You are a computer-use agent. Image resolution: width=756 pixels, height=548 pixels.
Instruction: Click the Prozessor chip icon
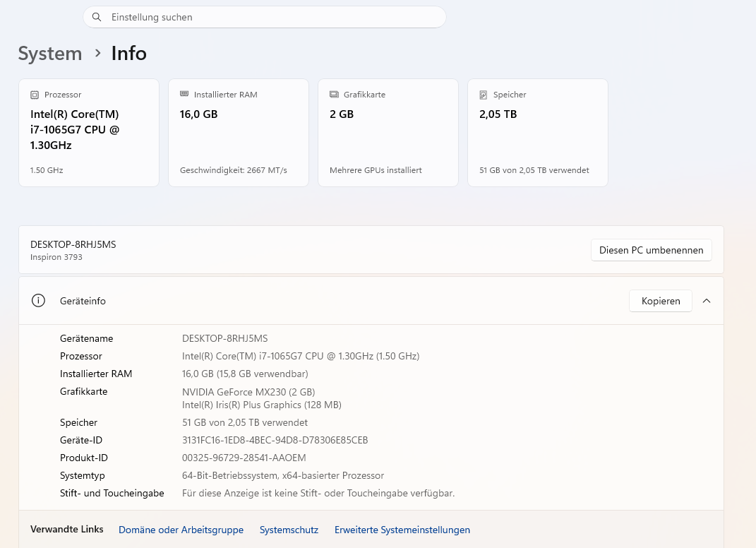[35, 95]
